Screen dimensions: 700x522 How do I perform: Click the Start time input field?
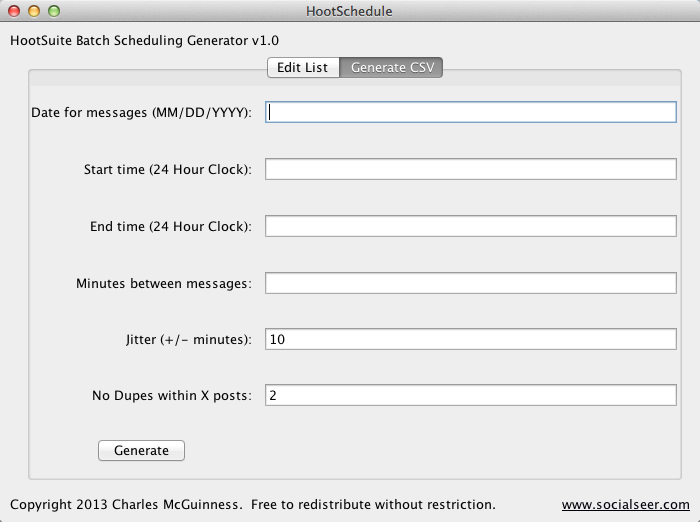(x=471, y=169)
